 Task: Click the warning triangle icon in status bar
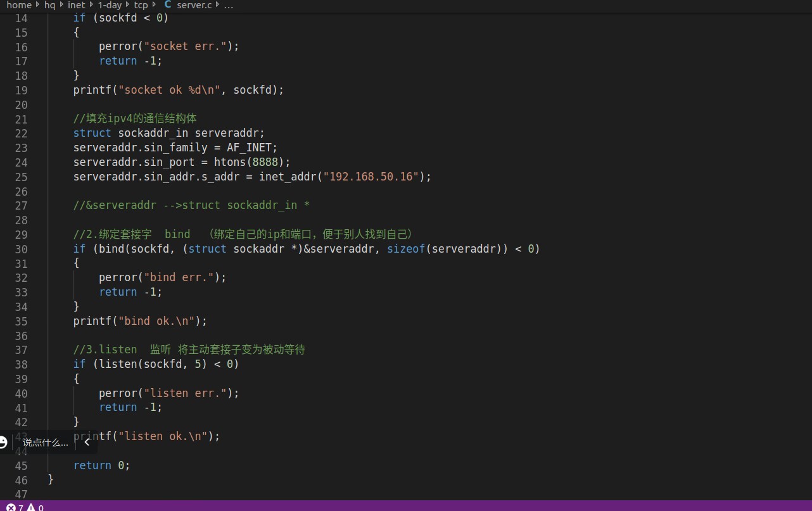click(x=30, y=507)
